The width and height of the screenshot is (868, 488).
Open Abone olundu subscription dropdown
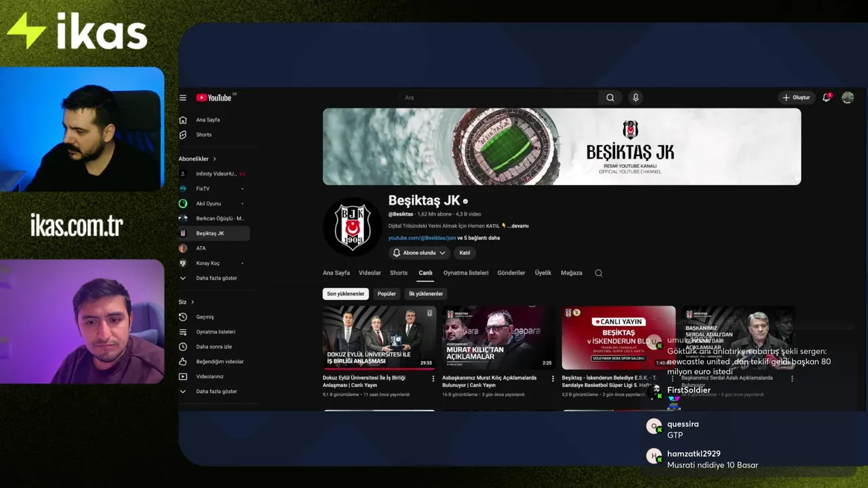[x=419, y=253]
